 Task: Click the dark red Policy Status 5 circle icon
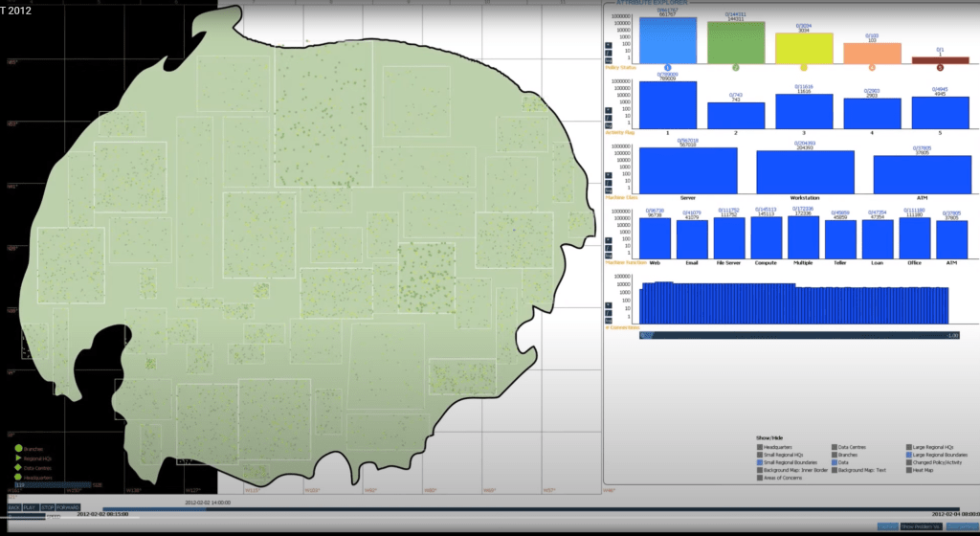939,68
